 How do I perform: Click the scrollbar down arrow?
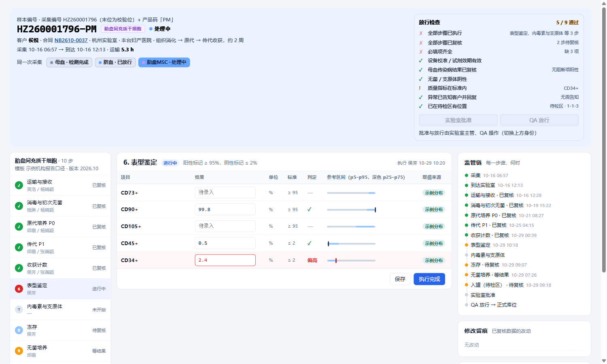(604, 360)
